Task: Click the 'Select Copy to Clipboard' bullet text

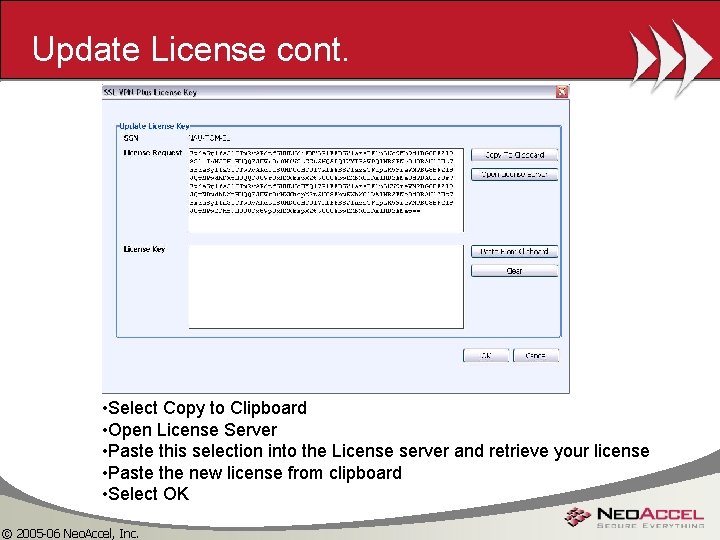Action: coord(207,408)
